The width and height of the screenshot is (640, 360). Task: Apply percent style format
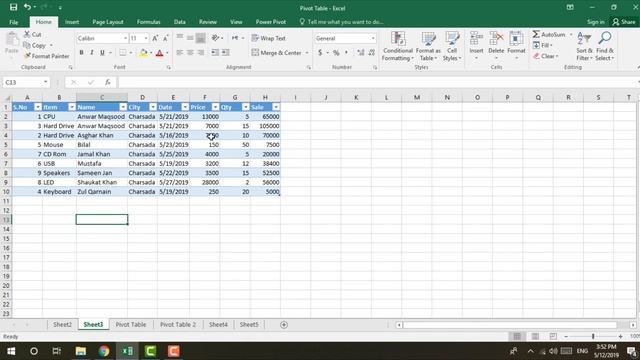pyautogui.click(x=336, y=53)
